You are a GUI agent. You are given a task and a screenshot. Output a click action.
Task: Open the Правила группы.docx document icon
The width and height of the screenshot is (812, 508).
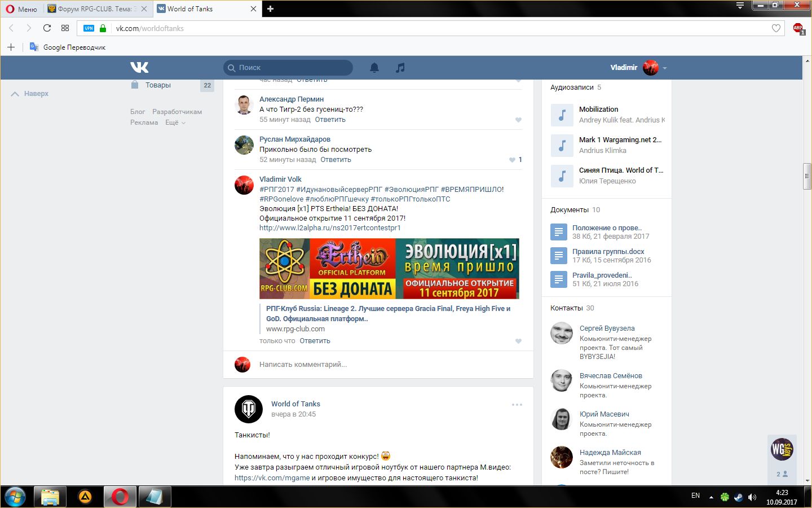pyautogui.click(x=558, y=256)
